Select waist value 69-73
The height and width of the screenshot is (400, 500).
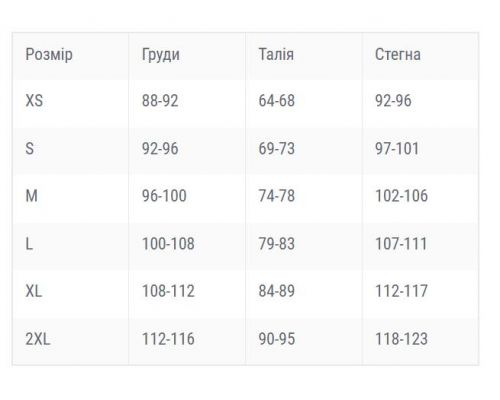pyautogui.click(x=277, y=148)
